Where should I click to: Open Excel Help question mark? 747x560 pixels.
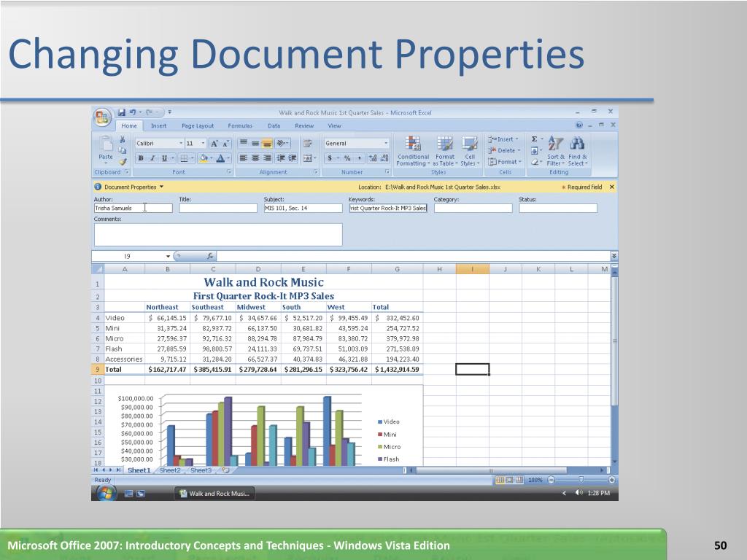[578, 125]
